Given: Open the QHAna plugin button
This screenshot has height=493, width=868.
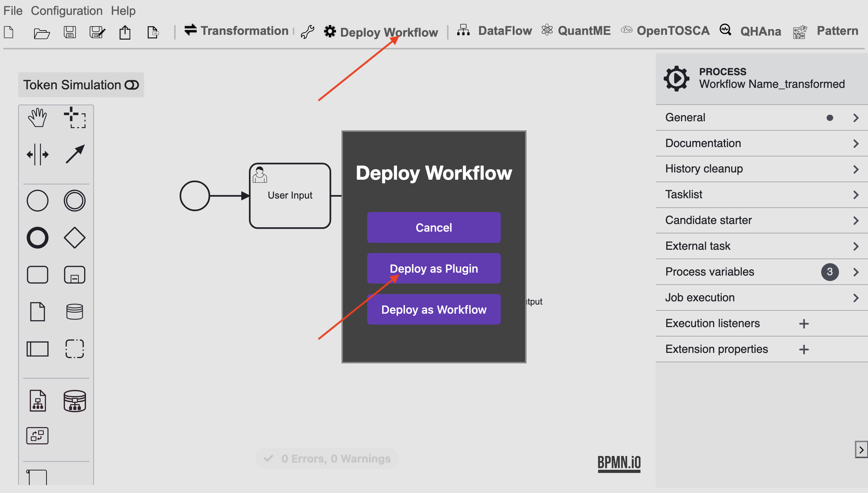Looking at the screenshot, I should tap(750, 31).
